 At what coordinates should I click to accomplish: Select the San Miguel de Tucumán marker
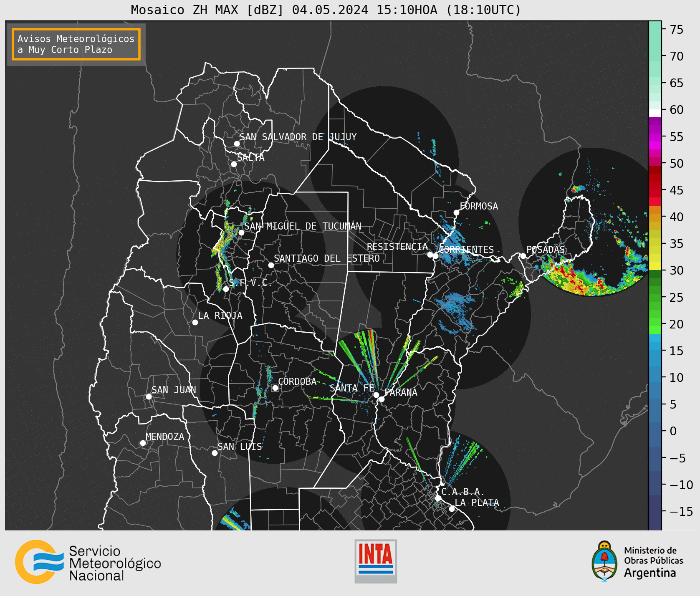click(241, 232)
